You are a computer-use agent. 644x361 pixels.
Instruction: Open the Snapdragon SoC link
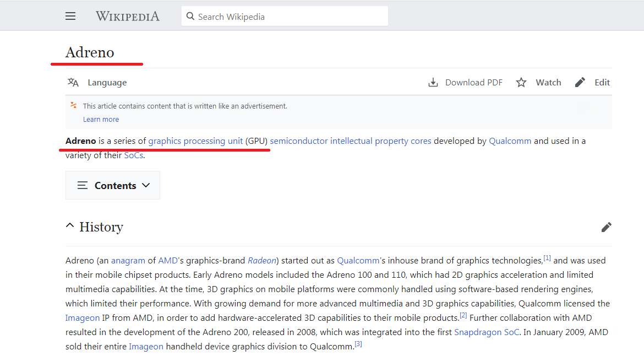(x=486, y=332)
